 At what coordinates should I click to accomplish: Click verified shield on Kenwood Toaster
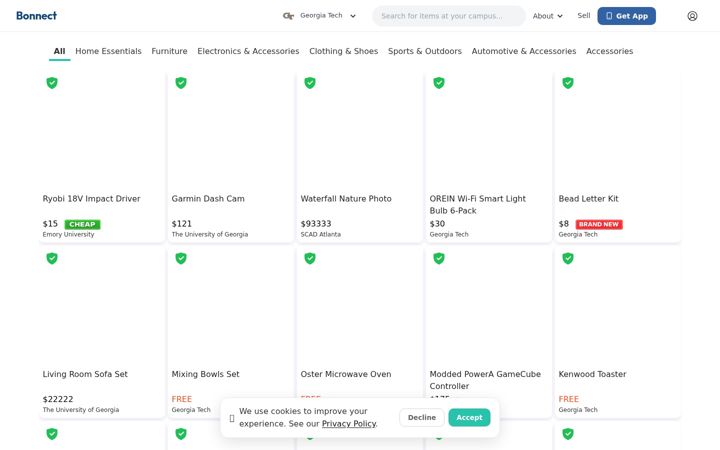pyautogui.click(x=568, y=259)
